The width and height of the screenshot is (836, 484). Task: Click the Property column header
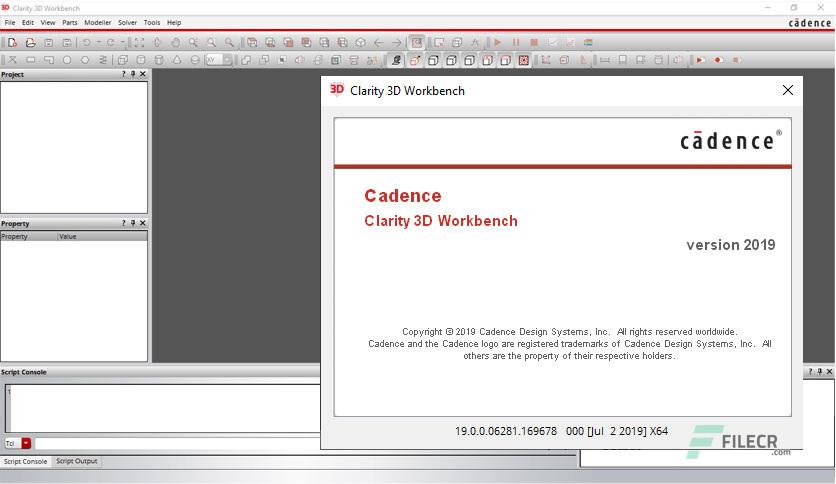(x=29, y=236)
